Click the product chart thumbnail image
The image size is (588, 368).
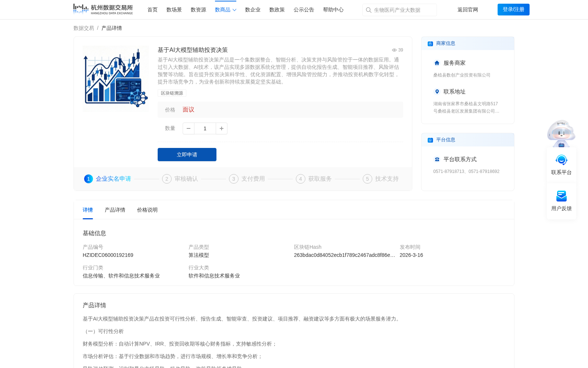tap(116, 79)
